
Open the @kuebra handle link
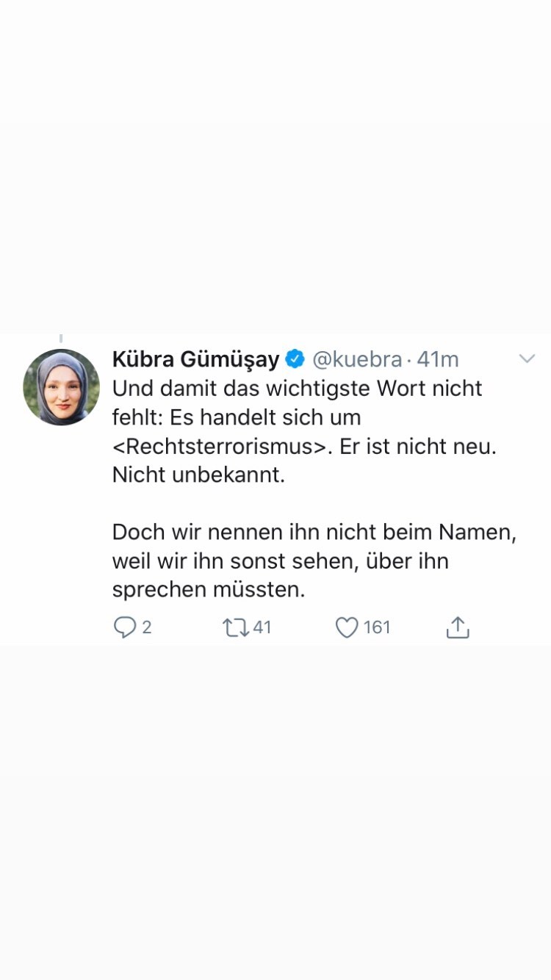coord(357,359)
